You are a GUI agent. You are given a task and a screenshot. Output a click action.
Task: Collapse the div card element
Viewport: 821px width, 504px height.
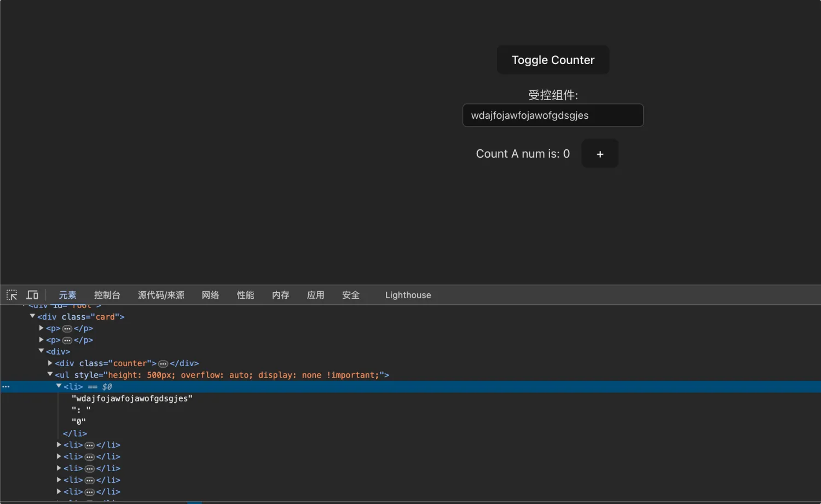click(x=32, y=316)
